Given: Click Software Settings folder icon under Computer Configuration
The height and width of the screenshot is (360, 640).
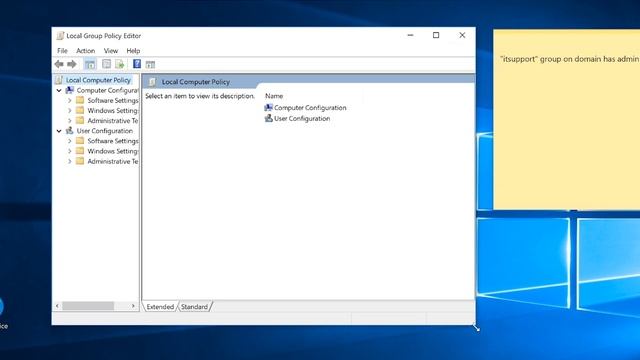Looking at the screenshot, I should pyautogui.click(x=80, y=100).
